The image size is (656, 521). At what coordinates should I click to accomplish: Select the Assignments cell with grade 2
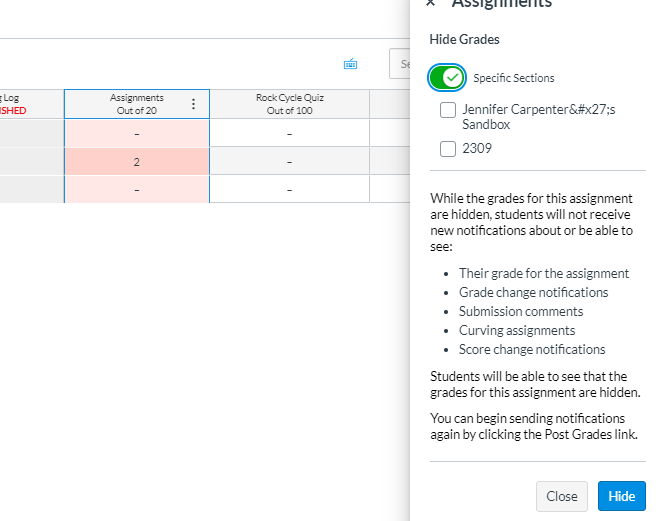click(137, 161)
